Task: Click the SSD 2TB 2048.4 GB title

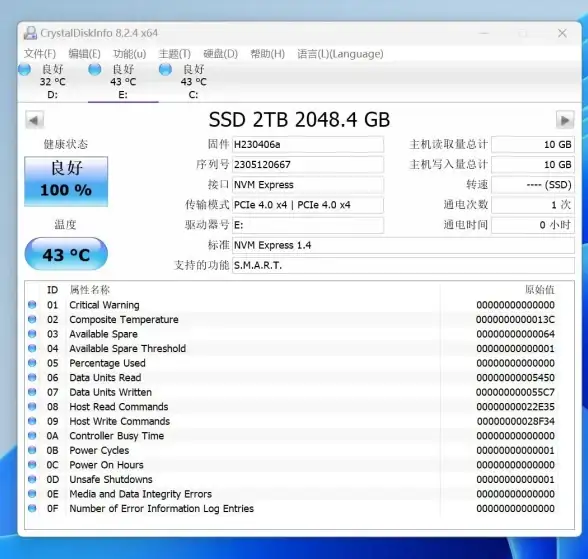Action: click(x=299, y=120)
